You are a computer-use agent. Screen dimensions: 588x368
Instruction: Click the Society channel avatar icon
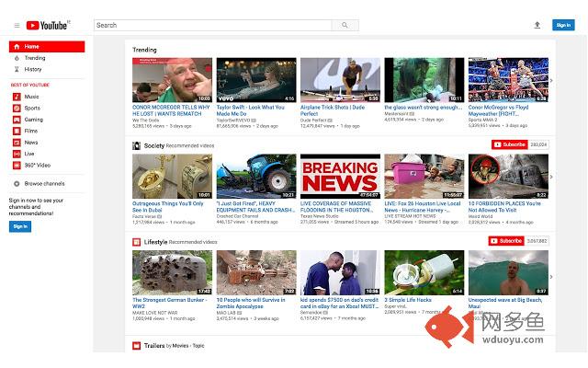click(137, 145)
